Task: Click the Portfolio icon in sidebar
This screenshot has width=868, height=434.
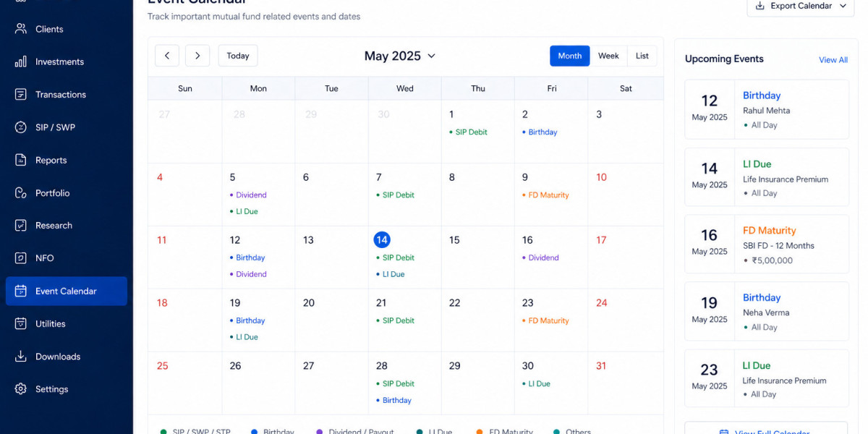Action: [x=20, y=193]
